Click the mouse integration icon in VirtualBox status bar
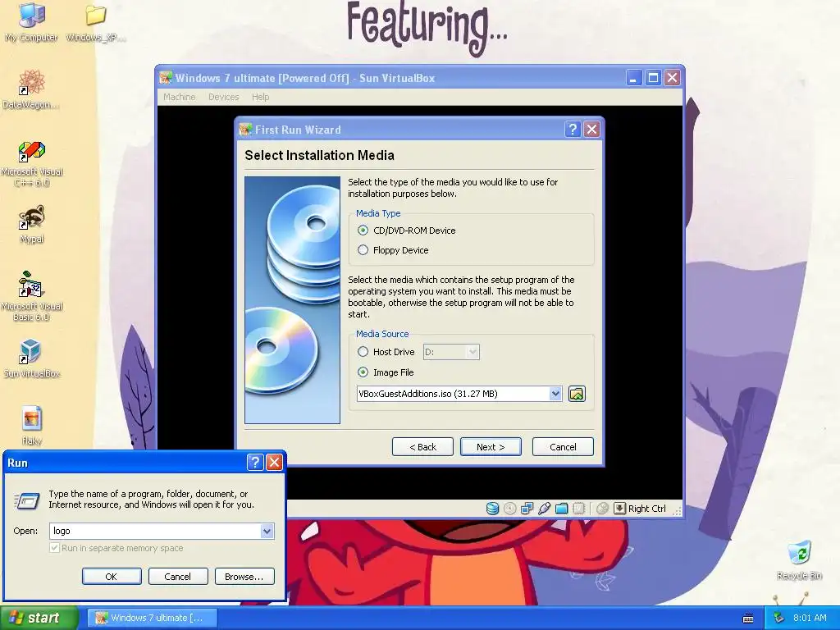The image size is (840, 630). click(602, 509)
